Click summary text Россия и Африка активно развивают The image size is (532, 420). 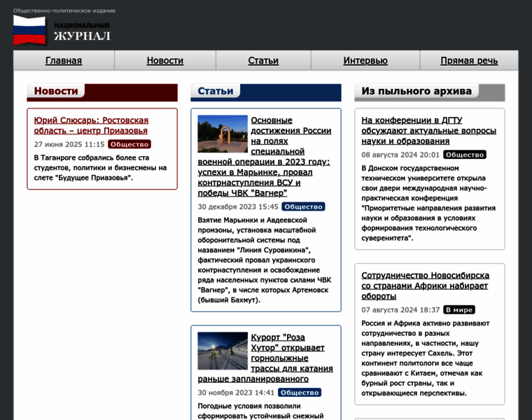[426, 358]
